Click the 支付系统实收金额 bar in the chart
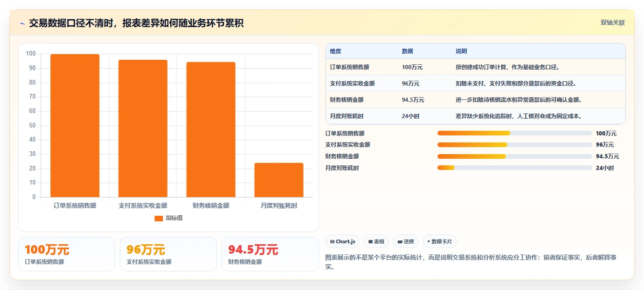This screenshot has height=290, width=644. (x=143, y=128)
